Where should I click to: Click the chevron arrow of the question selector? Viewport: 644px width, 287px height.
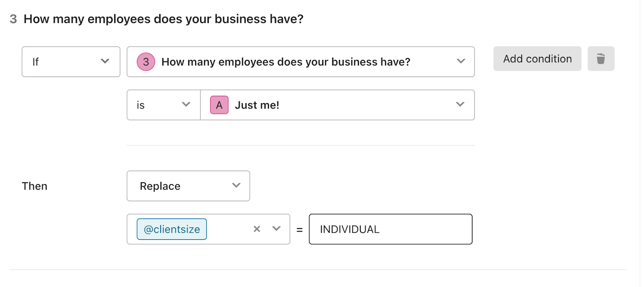461,61
